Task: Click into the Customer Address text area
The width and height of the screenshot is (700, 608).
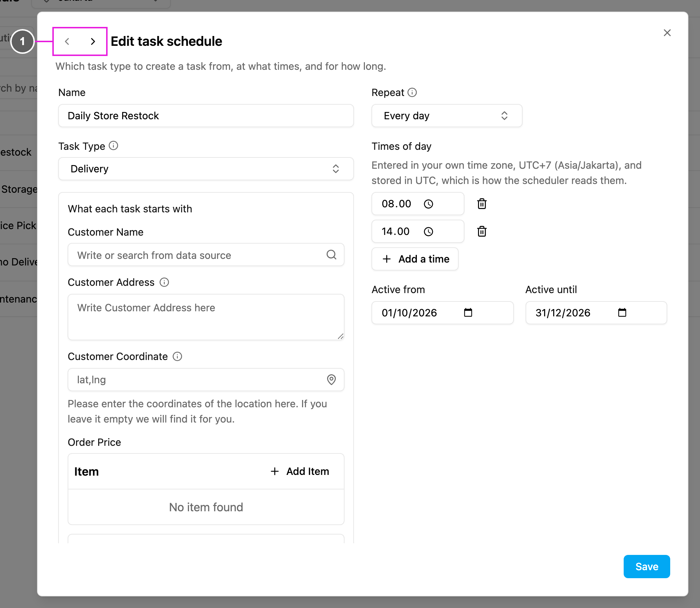Action: (x=206, y=317)
